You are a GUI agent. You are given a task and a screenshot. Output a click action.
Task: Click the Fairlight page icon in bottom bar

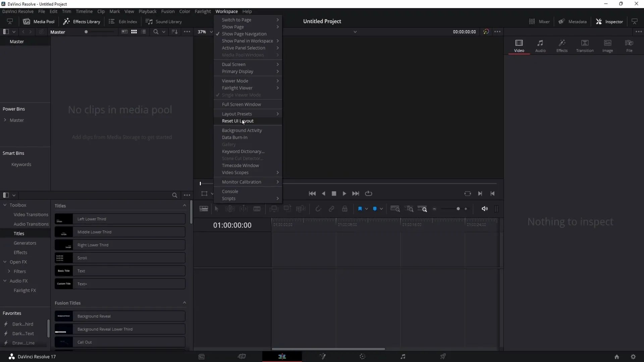[402, 357]
